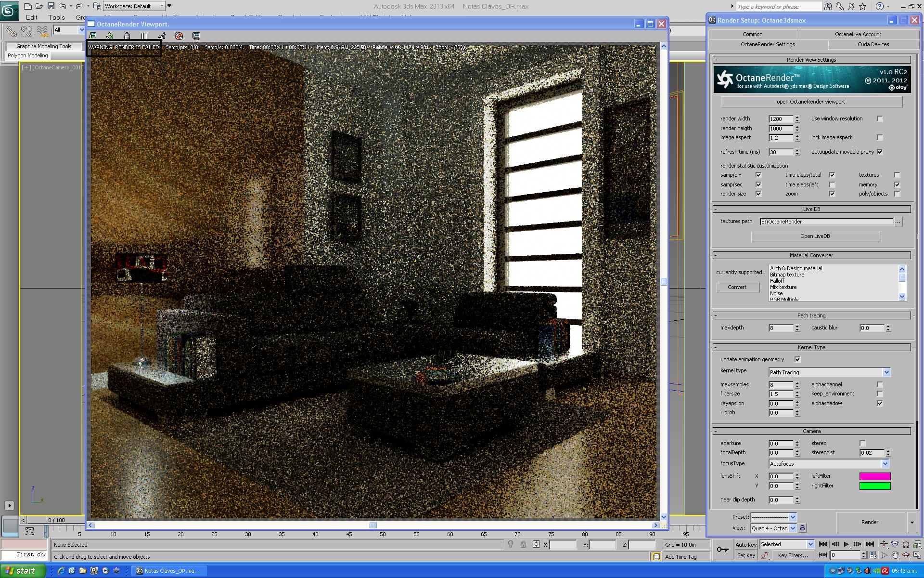Expand the focusType Autofocus dropdown
The height and width of the screenshot is (578, 924).
click(885, 464)
